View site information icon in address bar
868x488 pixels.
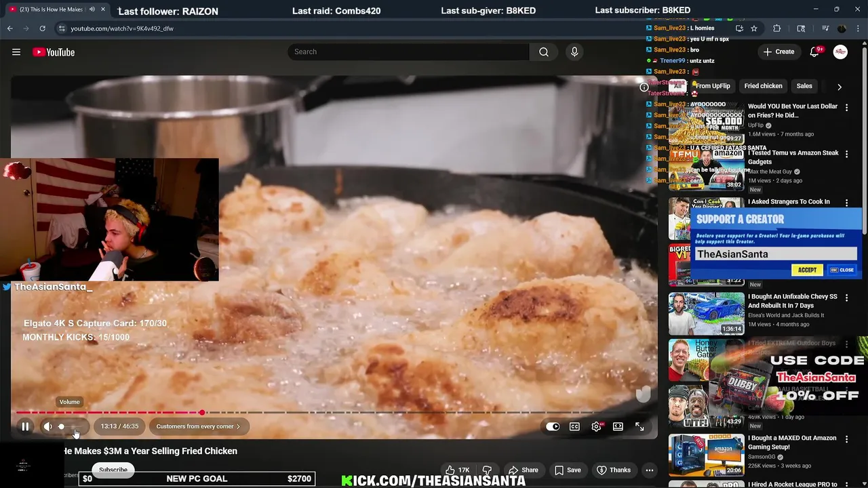(61, 28)
